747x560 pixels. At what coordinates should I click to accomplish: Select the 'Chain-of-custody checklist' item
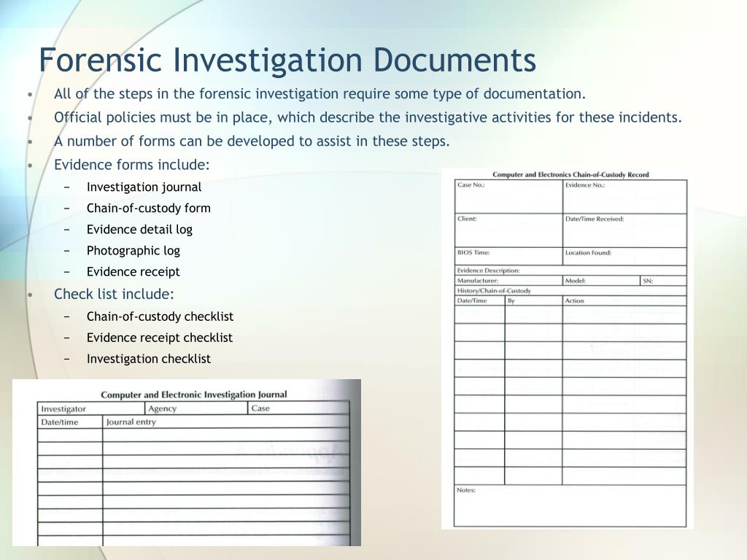pos(160,316)
